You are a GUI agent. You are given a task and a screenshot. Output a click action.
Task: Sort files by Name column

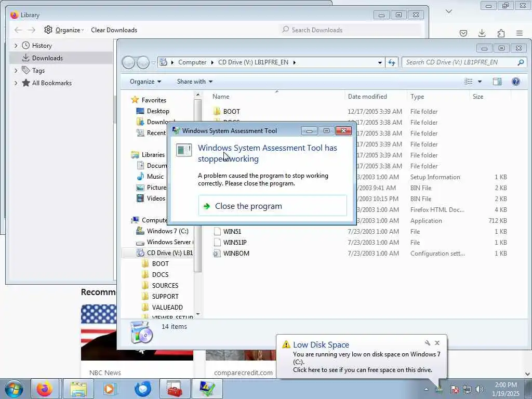(x=221, y=96)
